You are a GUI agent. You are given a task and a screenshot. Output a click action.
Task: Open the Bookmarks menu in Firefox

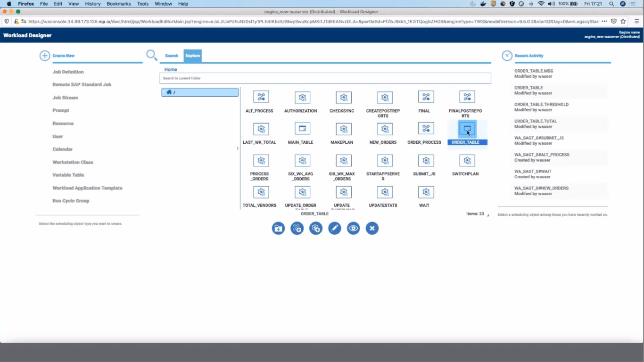coord(119,4)
